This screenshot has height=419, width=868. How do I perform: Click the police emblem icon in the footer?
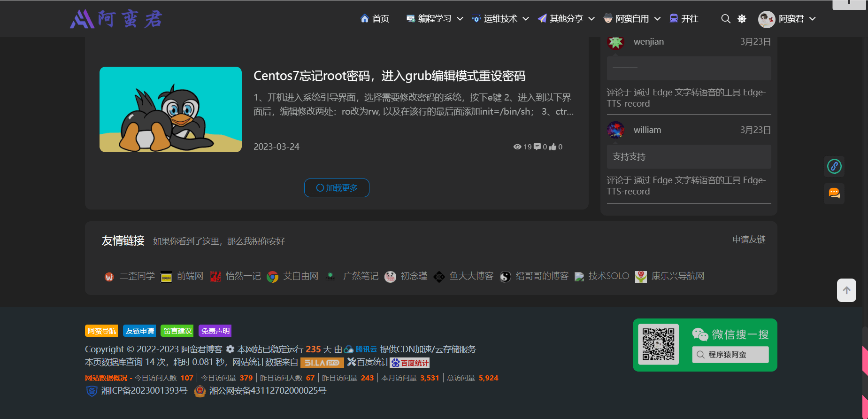[200, 391]
